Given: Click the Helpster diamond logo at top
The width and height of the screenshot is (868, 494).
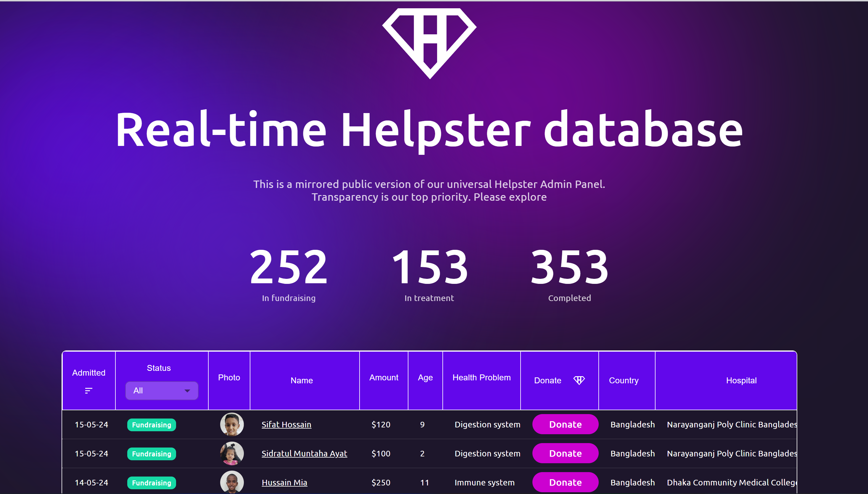Looking at the screenshot, I should [429, 44].
